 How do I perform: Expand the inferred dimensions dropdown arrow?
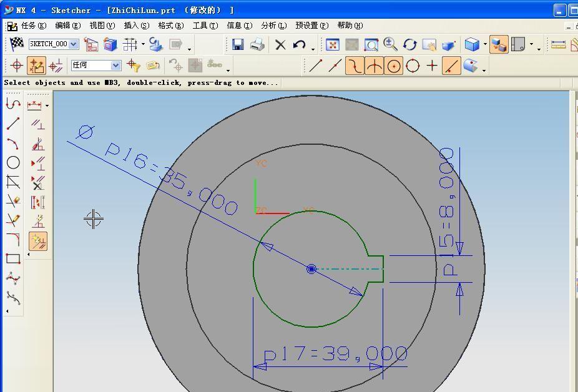point(47,105)
